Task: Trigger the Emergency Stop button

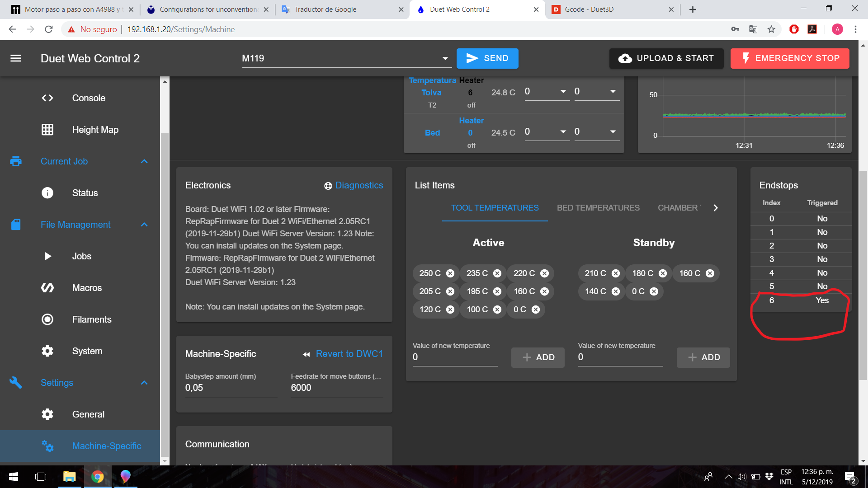Action: click(790, 58)
